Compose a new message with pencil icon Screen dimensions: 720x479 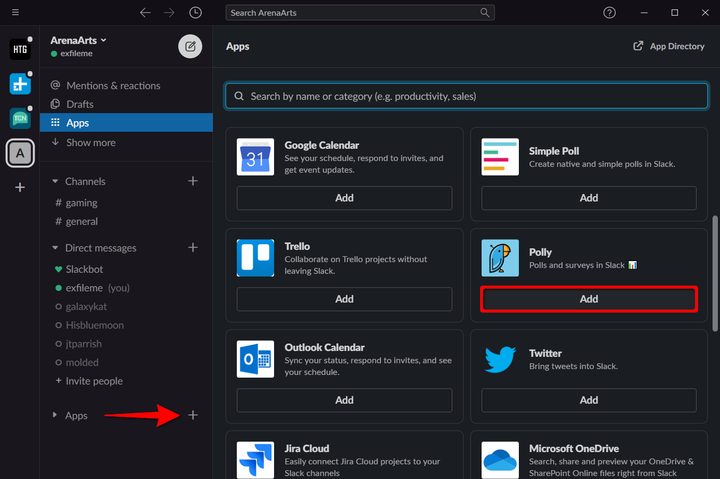(x=190, y=46)
